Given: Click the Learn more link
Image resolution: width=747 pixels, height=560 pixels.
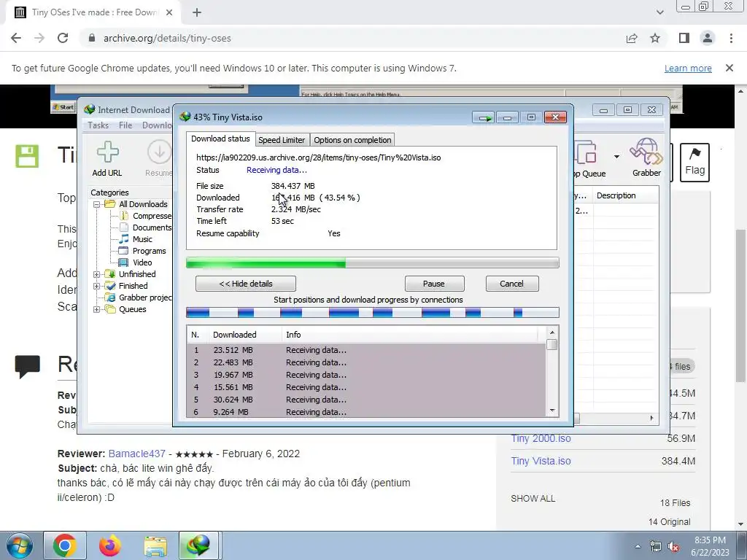Looking at the screenshot, I should [x=687, y=69].
